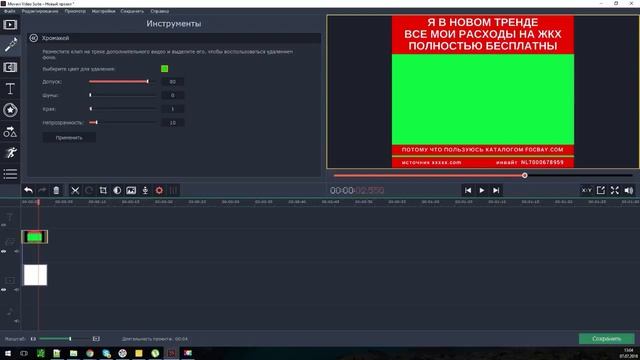
Task: Select the green screen clip on overlay track
Action: pos(35,237)
